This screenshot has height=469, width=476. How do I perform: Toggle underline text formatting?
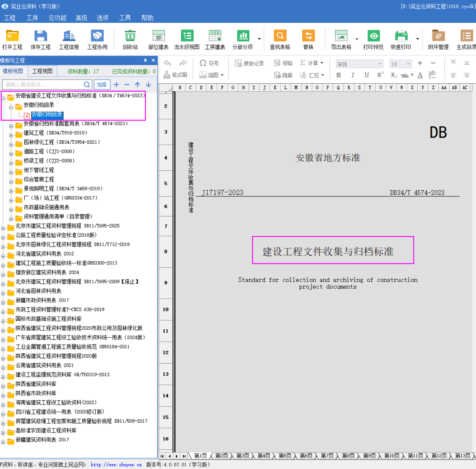(367, 75)
